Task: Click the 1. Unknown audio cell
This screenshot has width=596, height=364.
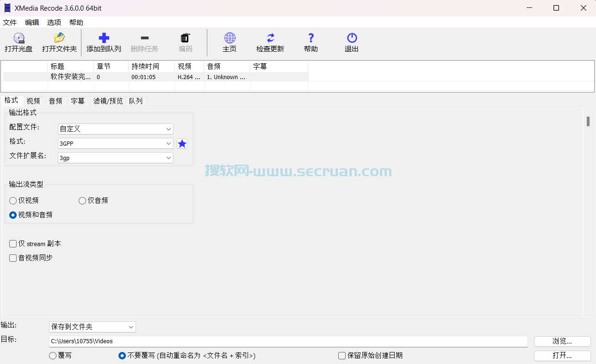Action: tap(227, 77)
